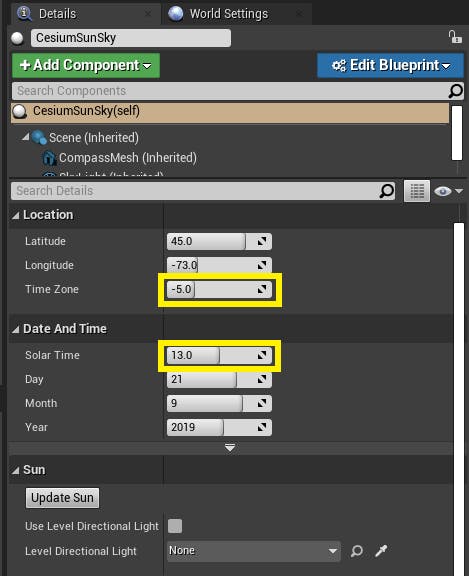Open the Level Directional Light dropdown
469x576 pixels.
coord(253,551)
